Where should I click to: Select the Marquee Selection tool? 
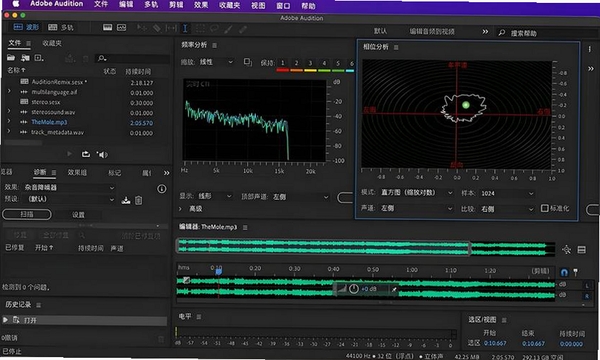(199, 28)
